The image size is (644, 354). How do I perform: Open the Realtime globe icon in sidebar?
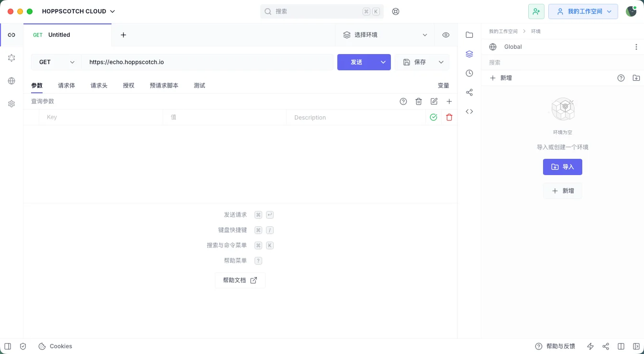[11, 81]
